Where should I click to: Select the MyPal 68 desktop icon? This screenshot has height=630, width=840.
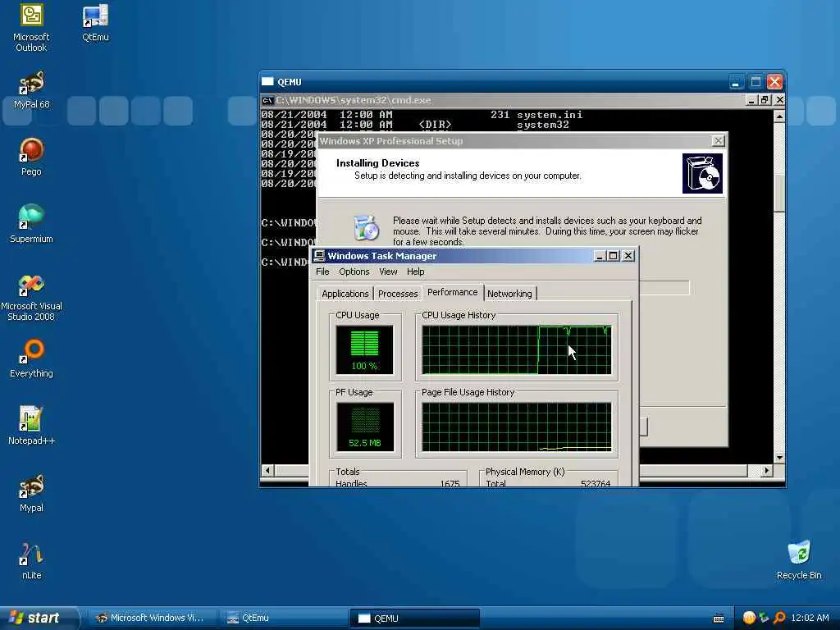click(31, 90)
